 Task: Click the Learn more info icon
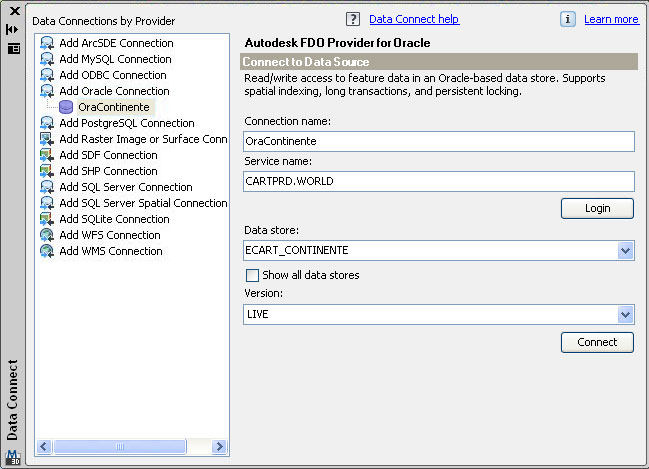click(x=568, y=19)
